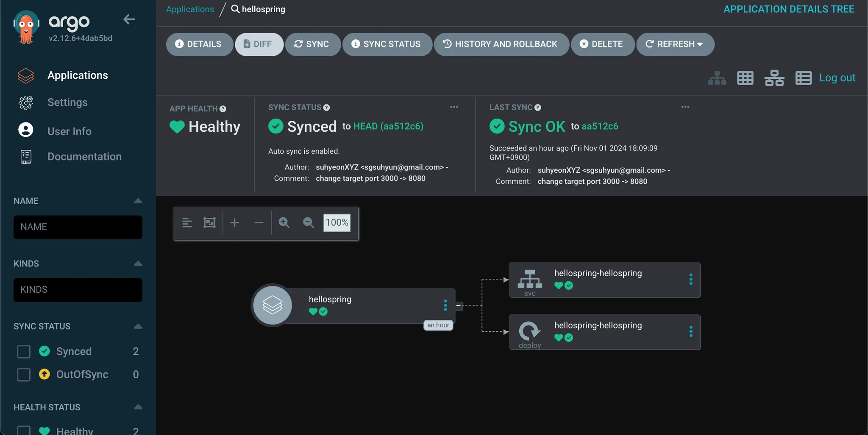Click the plus expand-all icon in graph toolbar

click(234, 222)
